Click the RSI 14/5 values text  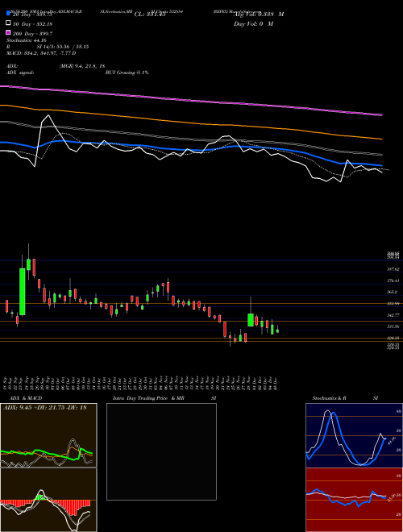tap(63, 47)
